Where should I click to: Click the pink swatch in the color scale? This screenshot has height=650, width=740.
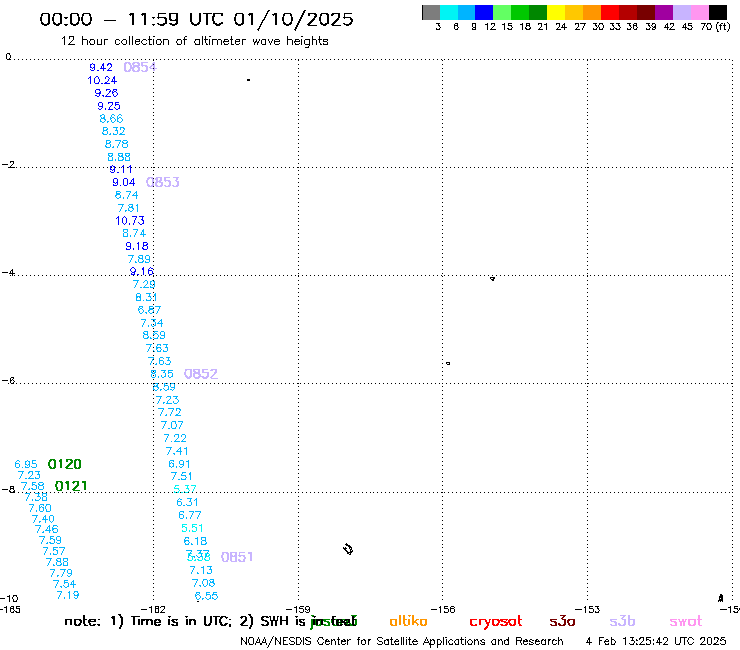699,12
